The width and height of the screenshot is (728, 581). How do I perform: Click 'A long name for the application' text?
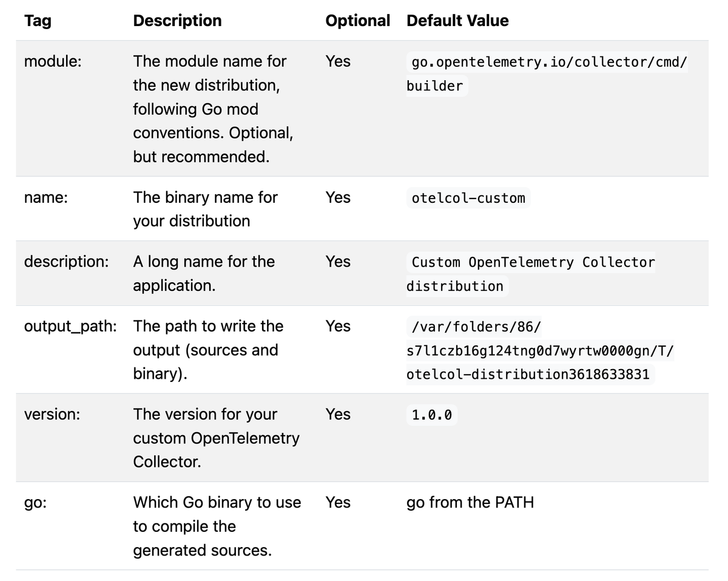tap(204, 273)
